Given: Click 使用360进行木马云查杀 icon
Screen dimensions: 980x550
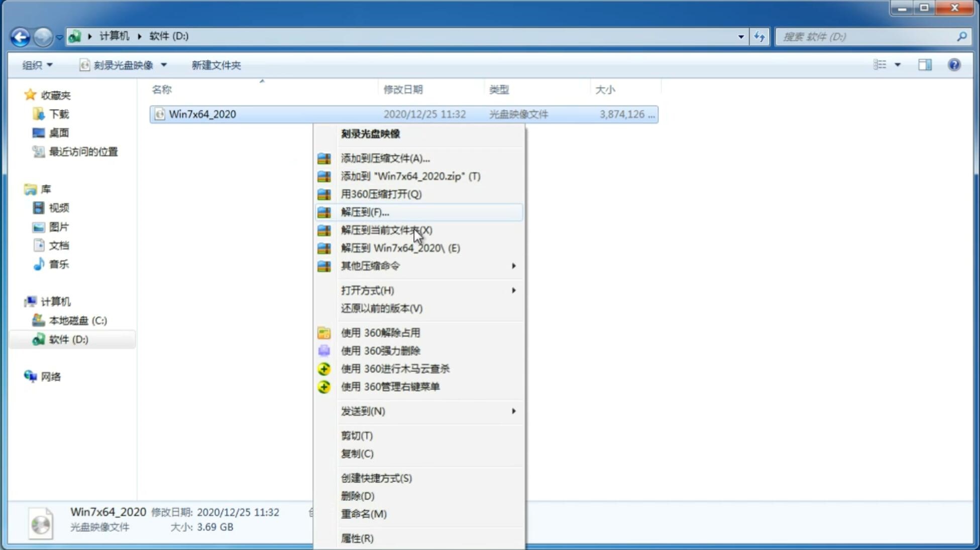Looking at the screenshot, I should [x=324, y=368].
